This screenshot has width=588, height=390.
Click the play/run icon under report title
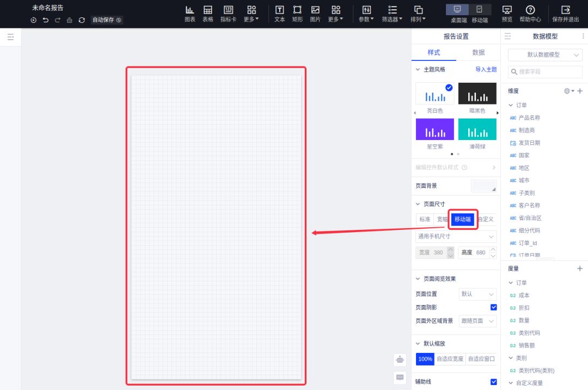pyautogui.click(x=33, y=20)
